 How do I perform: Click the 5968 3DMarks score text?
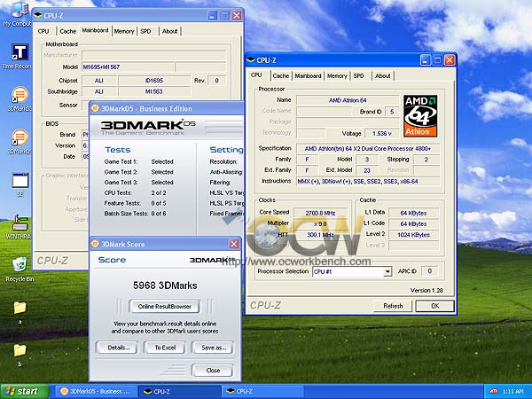point(165,286)
